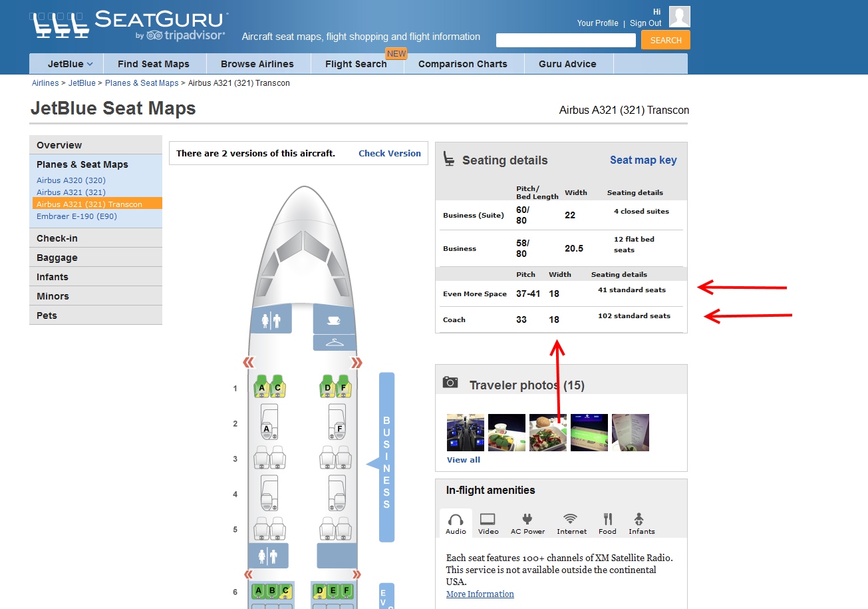Select Embraer E-190 (E90) in sidebar

coord(76,216)
